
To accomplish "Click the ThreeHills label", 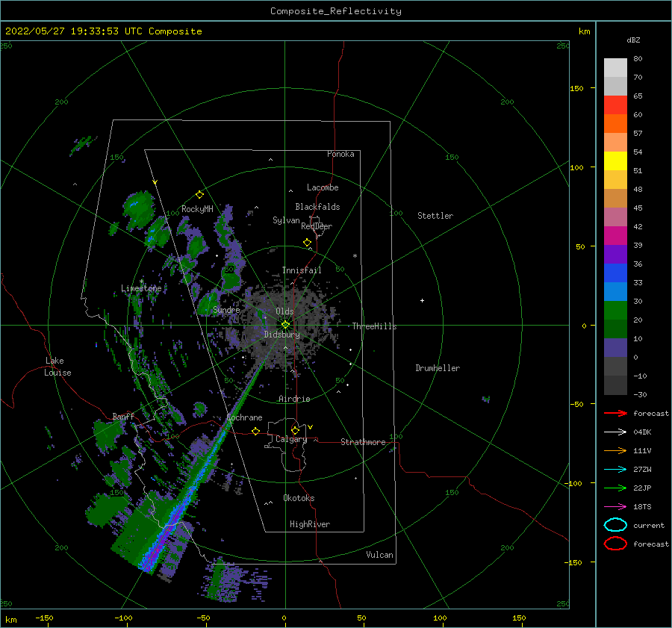I will (375, 326).
